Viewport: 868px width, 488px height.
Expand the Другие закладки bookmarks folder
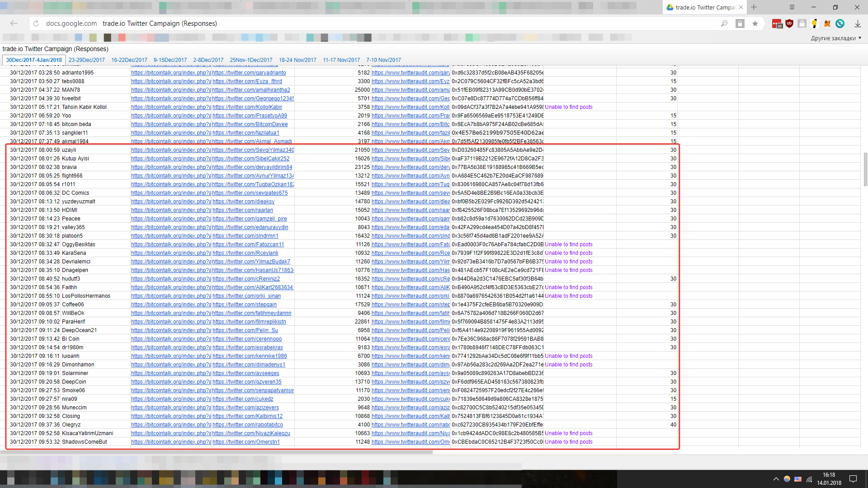click(x=836, y=38)
